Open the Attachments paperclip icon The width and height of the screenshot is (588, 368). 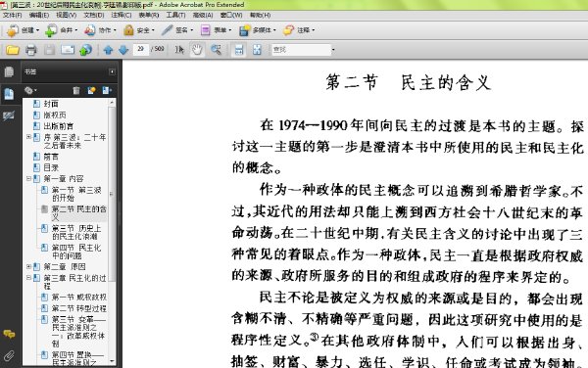(9, 355)
